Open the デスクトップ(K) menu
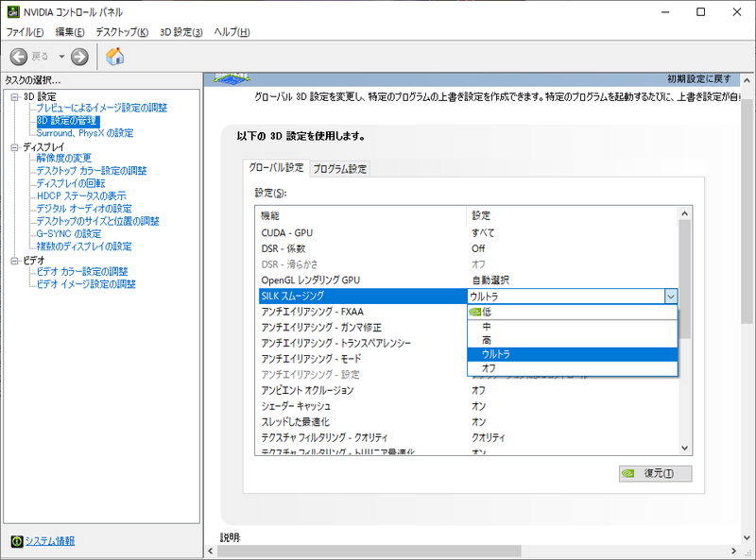 point(122,32)
